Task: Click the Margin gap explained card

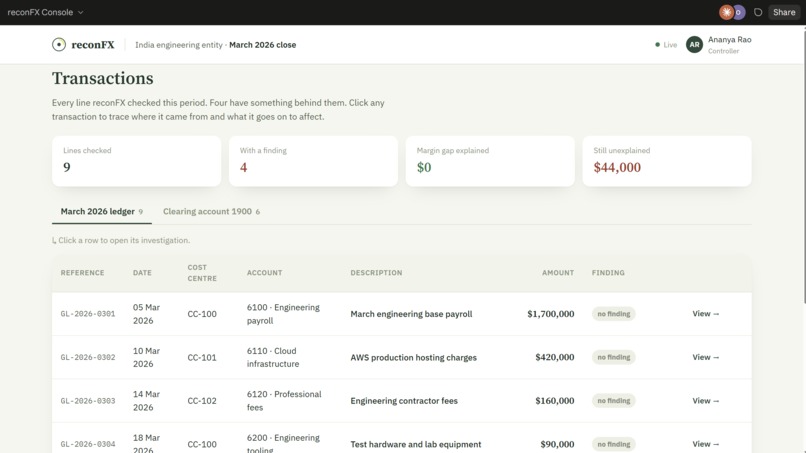Action: (x=490, y=161)
